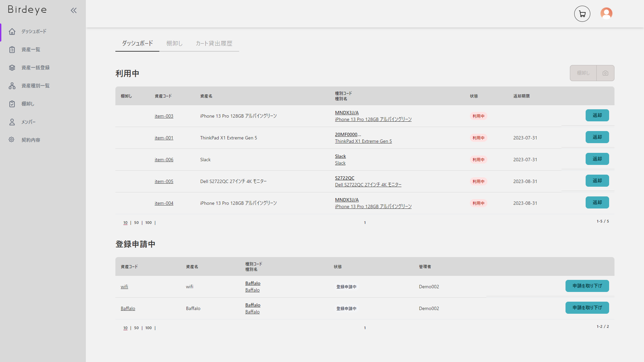Viewport: 644px width, 362px height.
Task: Click the user avatar icon
Action: [x=606, y=13]
